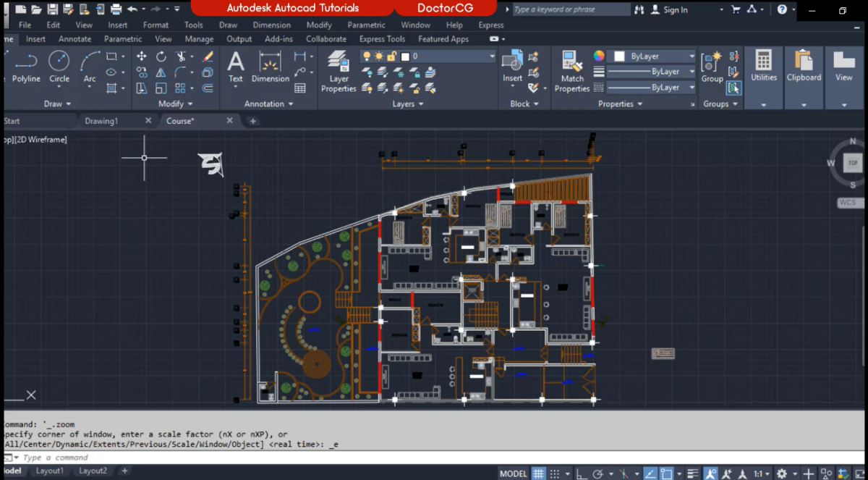This screenshot has width=868, height=480.
Task: Add new drawing tab with plus
Action: [252, 121]
